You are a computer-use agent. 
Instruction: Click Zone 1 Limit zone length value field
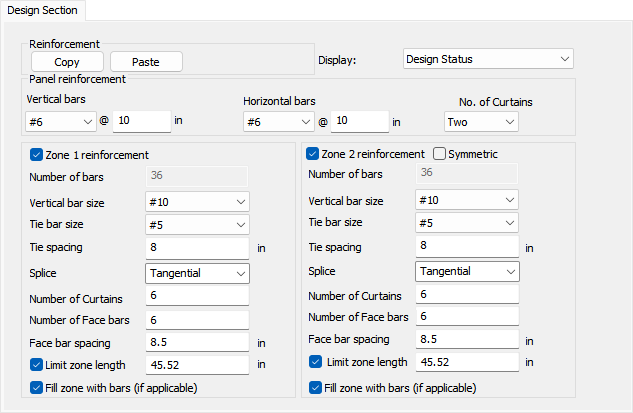point(197,364)
